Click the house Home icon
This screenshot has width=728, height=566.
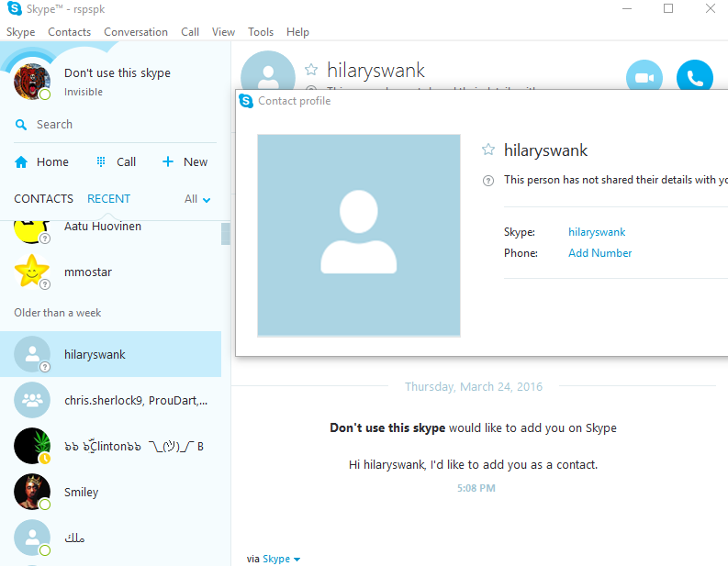21,162
